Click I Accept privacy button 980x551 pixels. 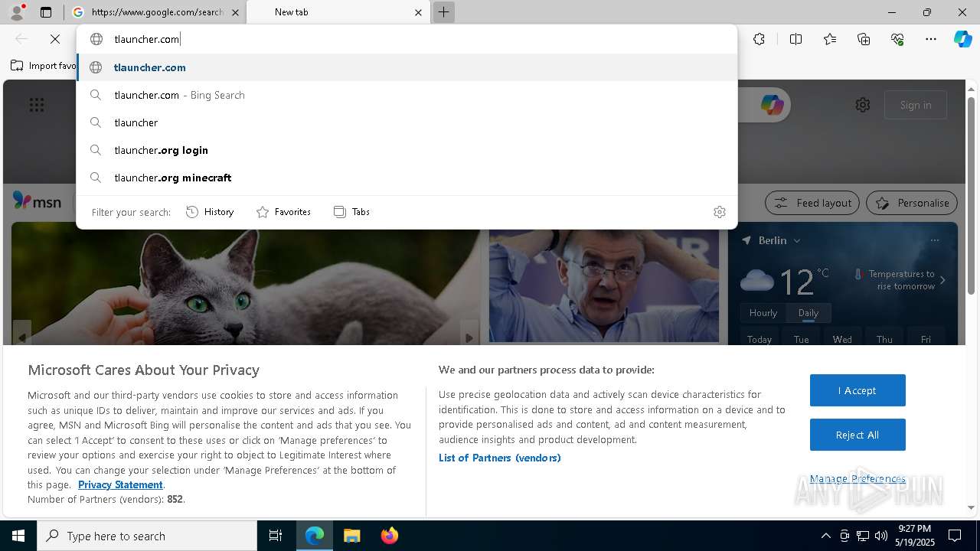pyautogui.click(x=857, y=390)
